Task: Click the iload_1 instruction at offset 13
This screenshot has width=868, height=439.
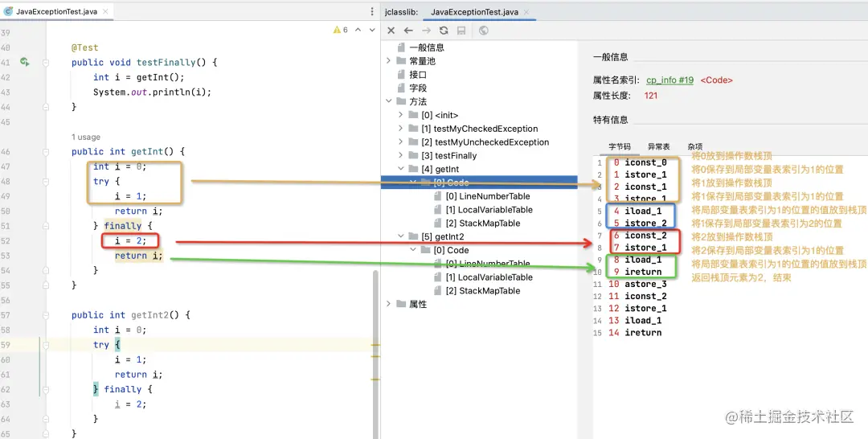Action: [x=643, y=321]
